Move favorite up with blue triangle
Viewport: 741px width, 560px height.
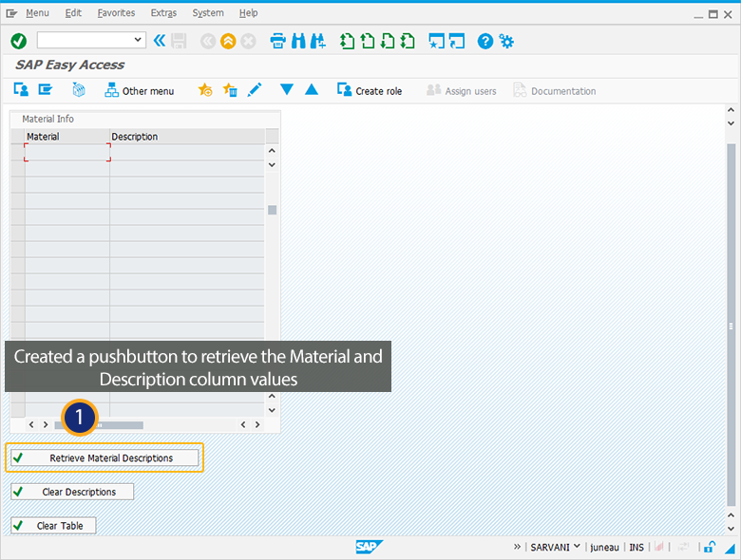312,89
